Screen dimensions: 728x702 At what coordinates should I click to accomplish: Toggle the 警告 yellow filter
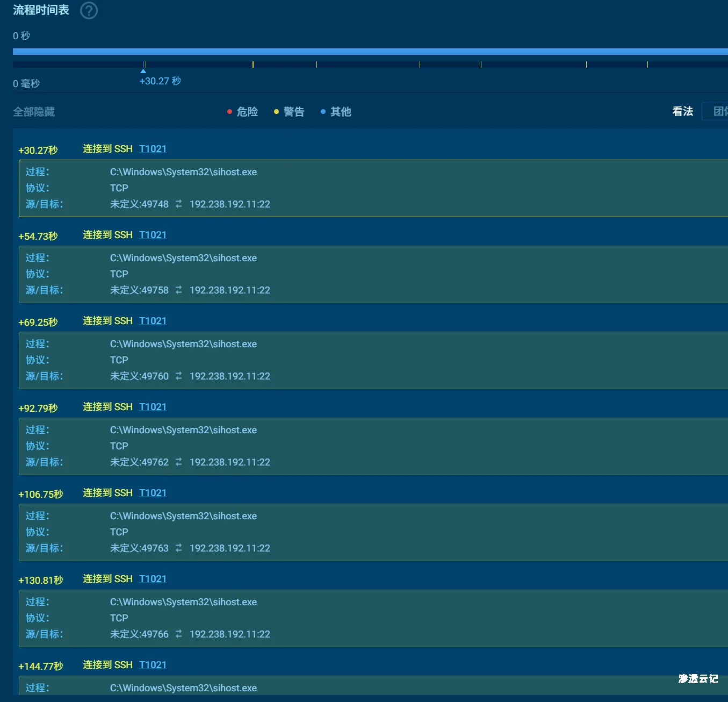[289, 112]
